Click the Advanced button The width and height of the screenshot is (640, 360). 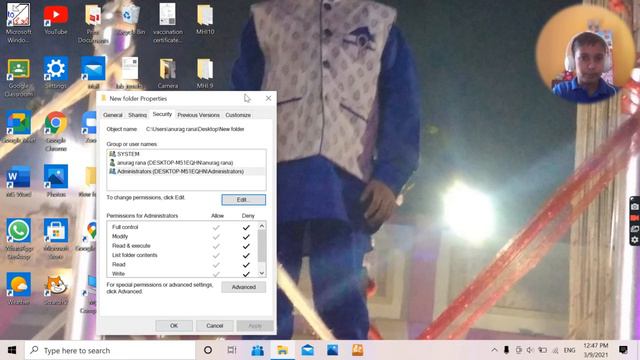244,287
